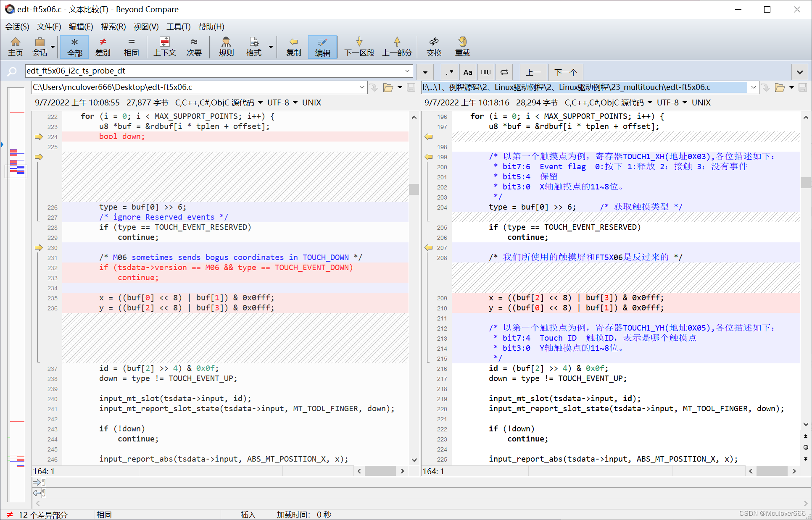
Task: Open left file path dropdown
Action: [x=362, y=87]
